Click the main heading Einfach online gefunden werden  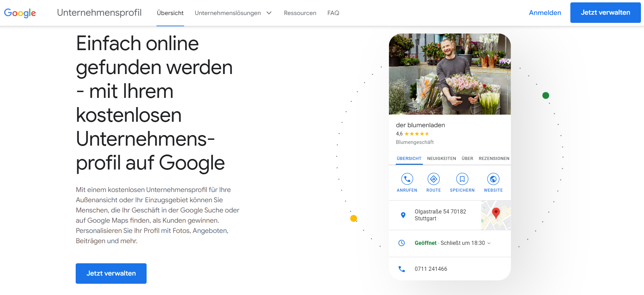(x=154, y=103)
